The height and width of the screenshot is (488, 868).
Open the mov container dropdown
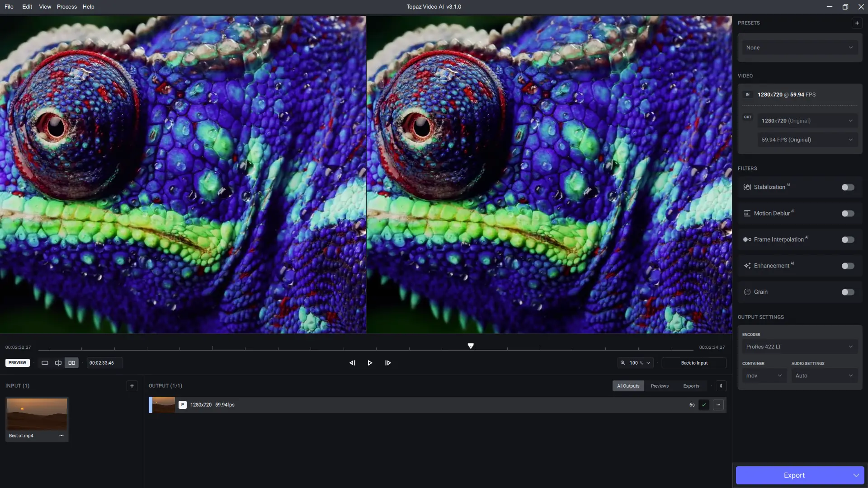click(x=764, y=375)
